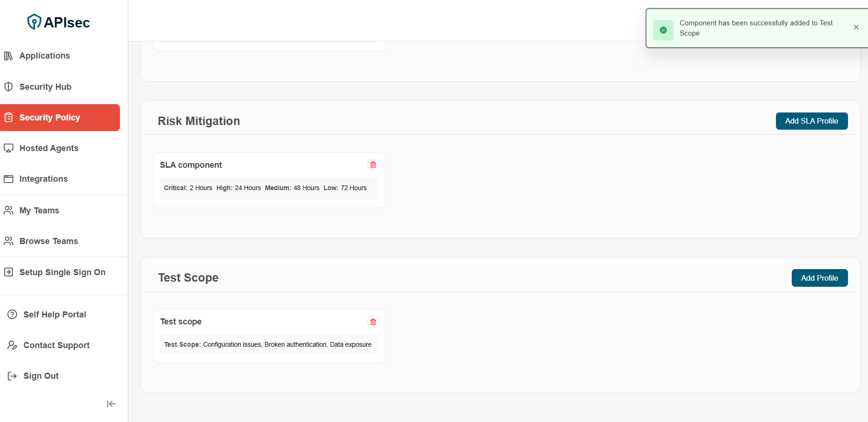Screen dimensions: 868x422
Task: Click the Integrations window icon
Action: (8, 179)
